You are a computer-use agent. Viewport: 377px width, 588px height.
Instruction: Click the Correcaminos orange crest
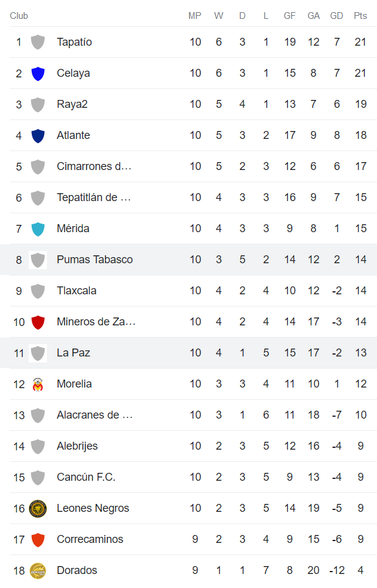(38, 540)
